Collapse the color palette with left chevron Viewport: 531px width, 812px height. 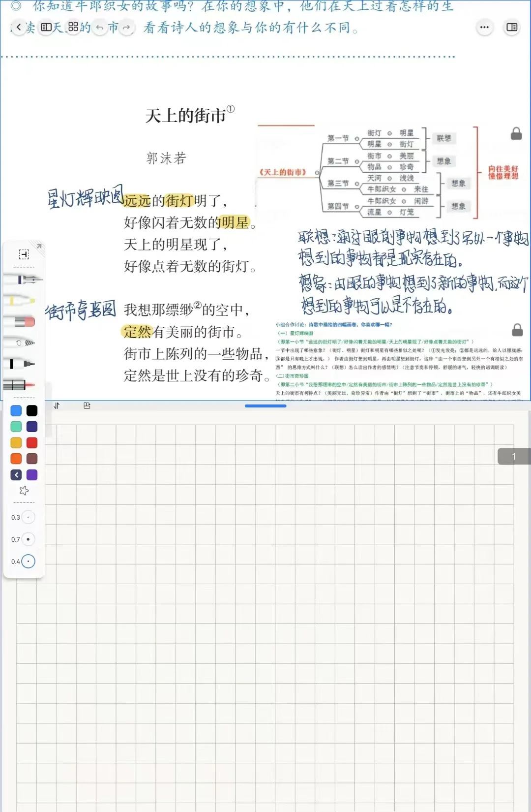point(16,475)
